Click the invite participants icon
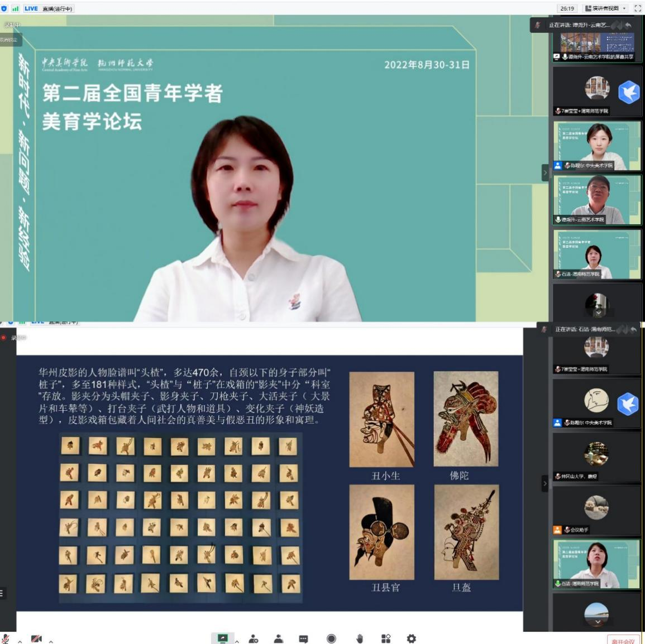The height and width of the screenshot is (644, 645). [x=254, y=638]
